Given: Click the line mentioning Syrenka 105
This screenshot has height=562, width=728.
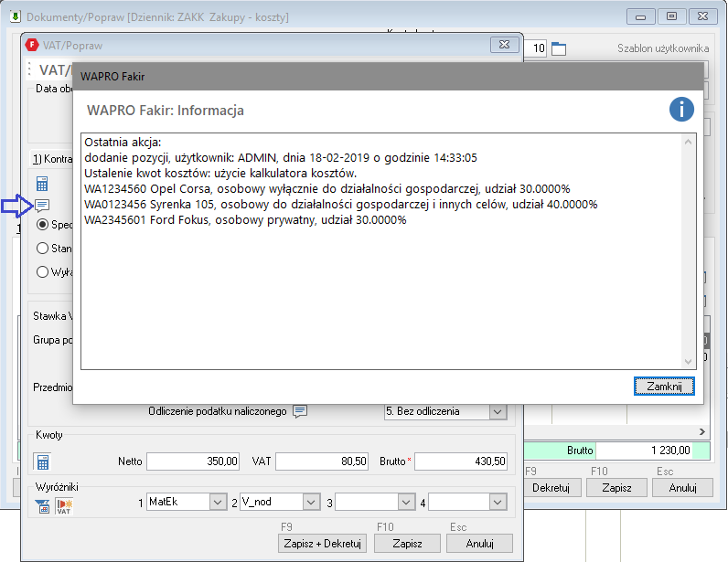Looking at the screenshot, I should click(341, 205).
